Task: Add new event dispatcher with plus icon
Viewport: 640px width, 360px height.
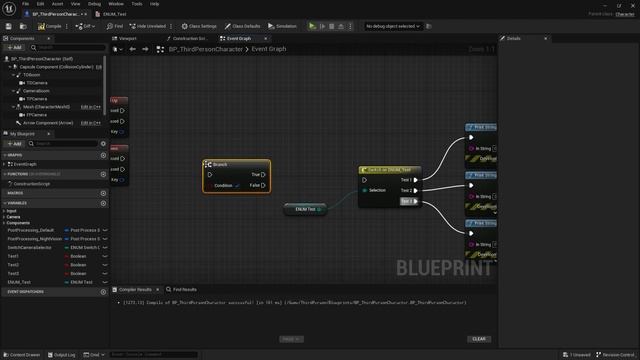Action: coord(103,292)
